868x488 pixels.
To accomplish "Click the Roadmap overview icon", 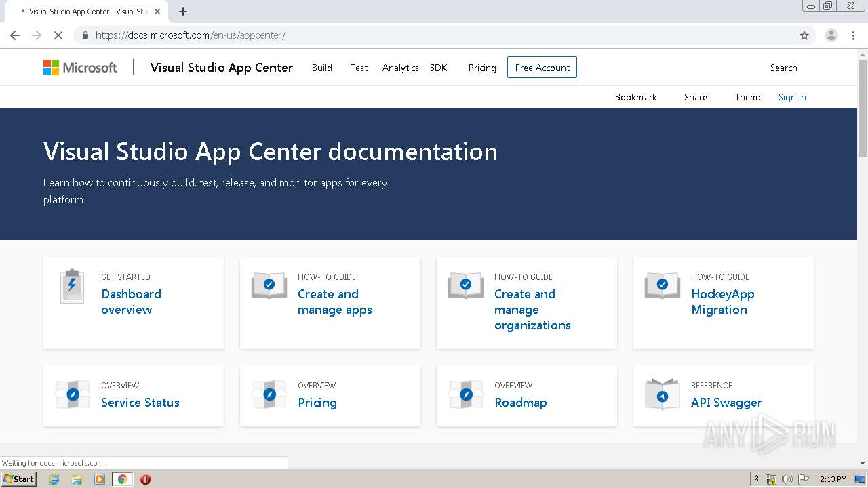I will 466,394.
